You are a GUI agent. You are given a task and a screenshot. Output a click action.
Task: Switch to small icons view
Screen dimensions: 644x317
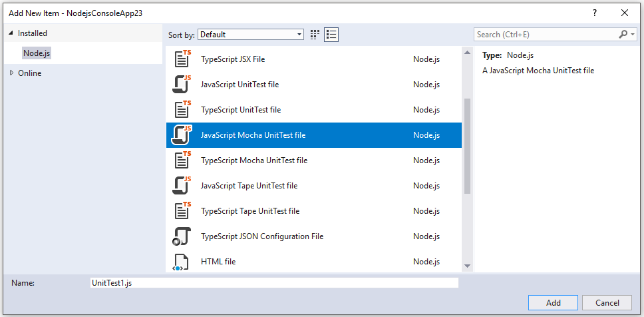click(x=315, y=35)
